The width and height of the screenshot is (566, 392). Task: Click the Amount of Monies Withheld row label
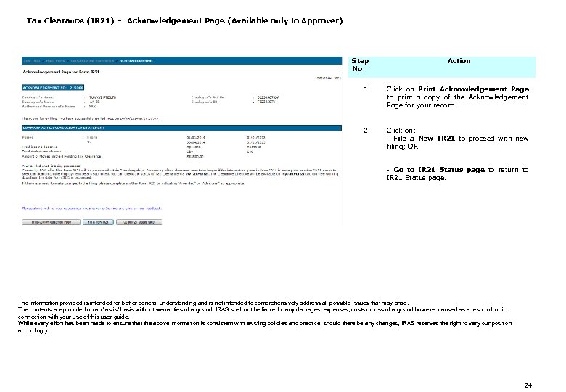click(x=62, y=156)
